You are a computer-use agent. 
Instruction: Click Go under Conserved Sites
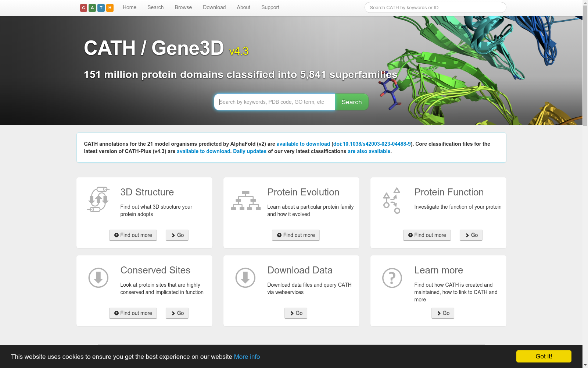click(x=177, y=313)
